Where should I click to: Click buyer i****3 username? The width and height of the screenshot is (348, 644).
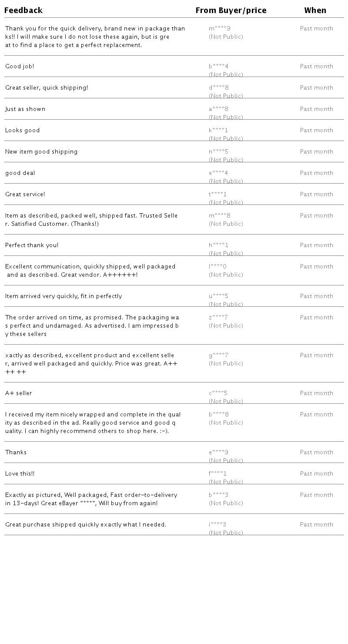point(217,525)
